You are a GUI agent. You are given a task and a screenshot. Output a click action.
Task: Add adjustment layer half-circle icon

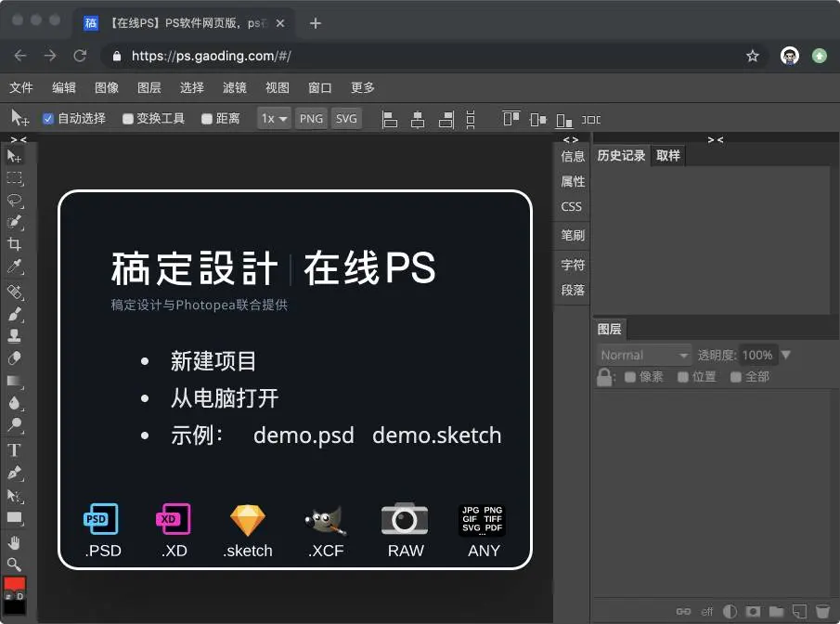tap(730, 611)
